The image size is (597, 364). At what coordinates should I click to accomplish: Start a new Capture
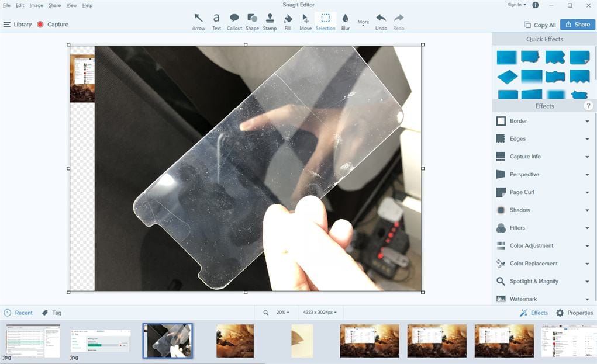(x=54, y=25)
